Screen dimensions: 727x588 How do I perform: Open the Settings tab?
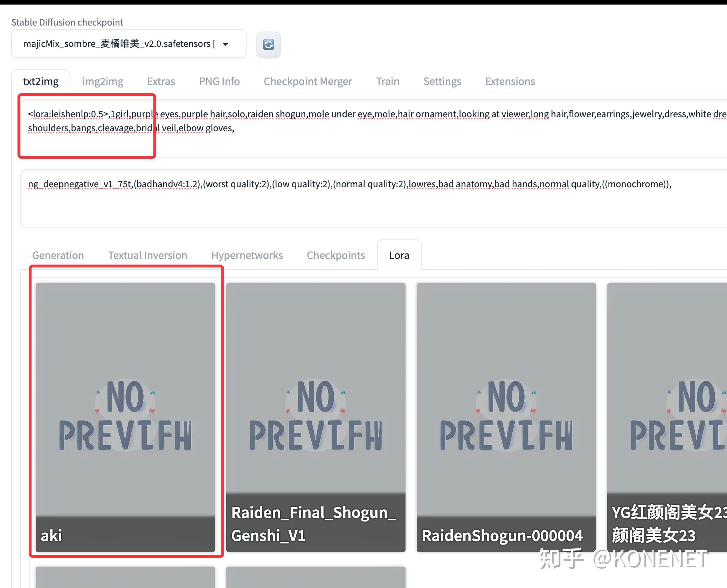[442, 81]
